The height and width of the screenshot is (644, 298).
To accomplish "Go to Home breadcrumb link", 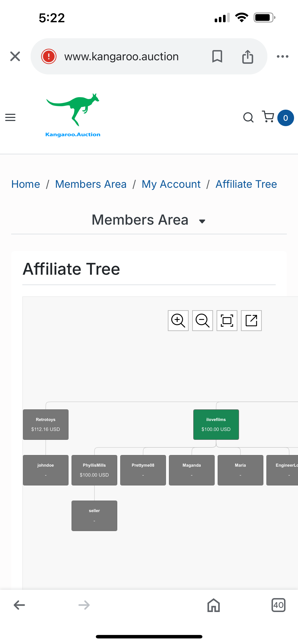I will click(26, 184).
